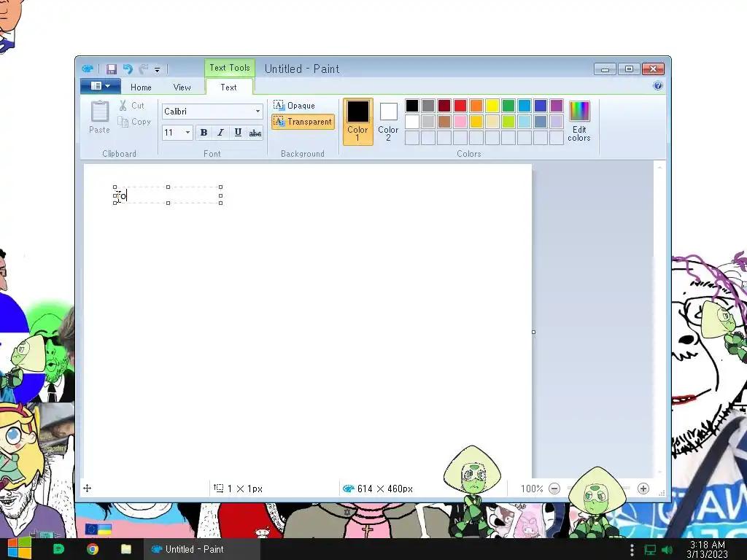Screen dimensions: 747x560
Task: Pick the purple color swatch
Action: pyautogui.click(x=557, y=106)
